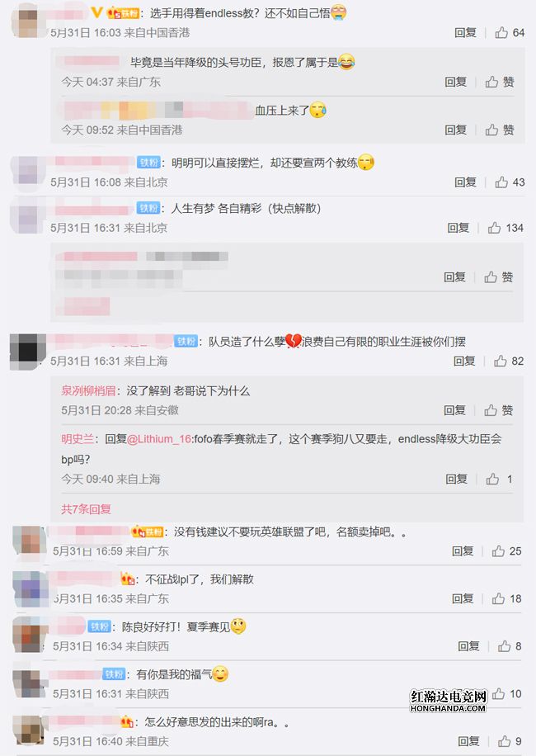Screen dimensions: 536x756
Task: Like the reply posted 今天 04:37 来自广东
Action: tap(500, 82)
